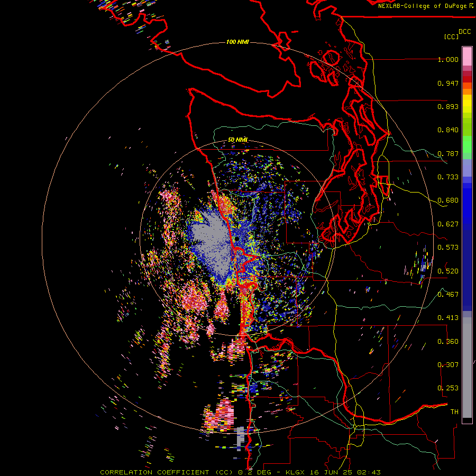Screen dimensions: 476x476
Task: Click the CORRELATION COEFFICIENT (CC) caption text
Action: (x=167, y=472)
